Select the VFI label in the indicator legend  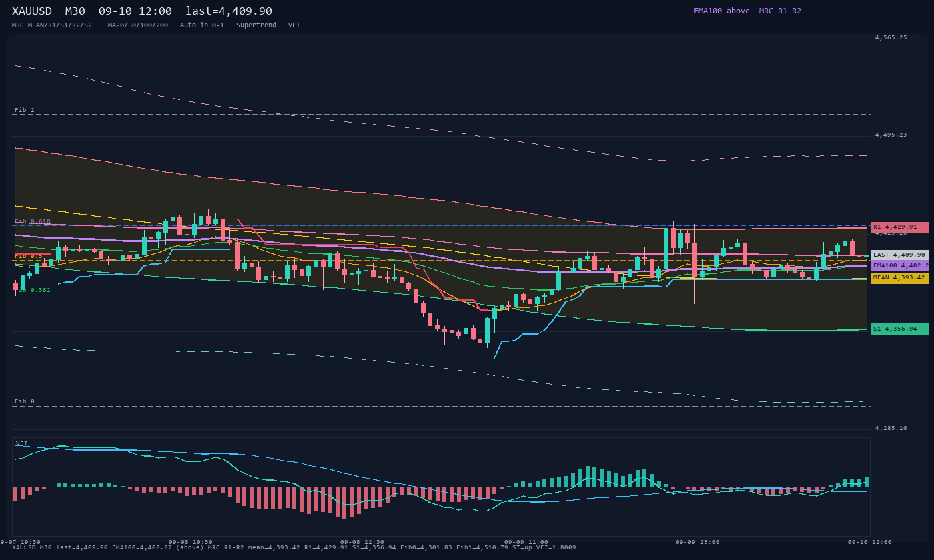pyautogui.click(x=294, y=25)
